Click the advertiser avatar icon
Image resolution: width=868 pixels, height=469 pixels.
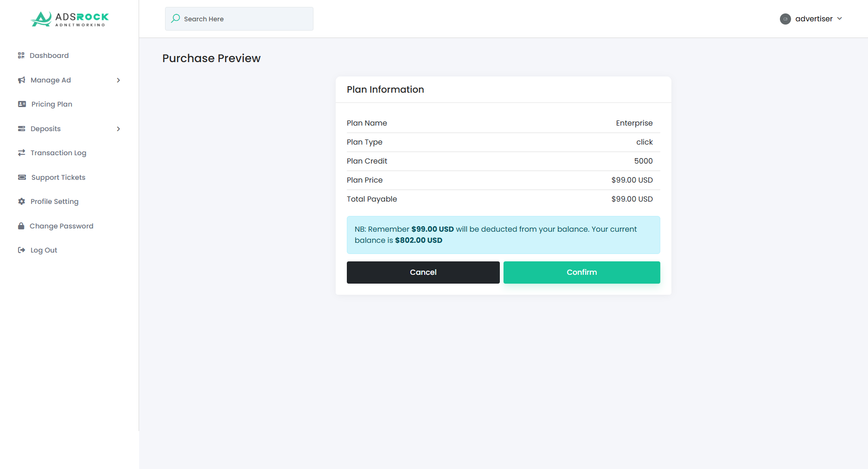click(x=785, y=19)
